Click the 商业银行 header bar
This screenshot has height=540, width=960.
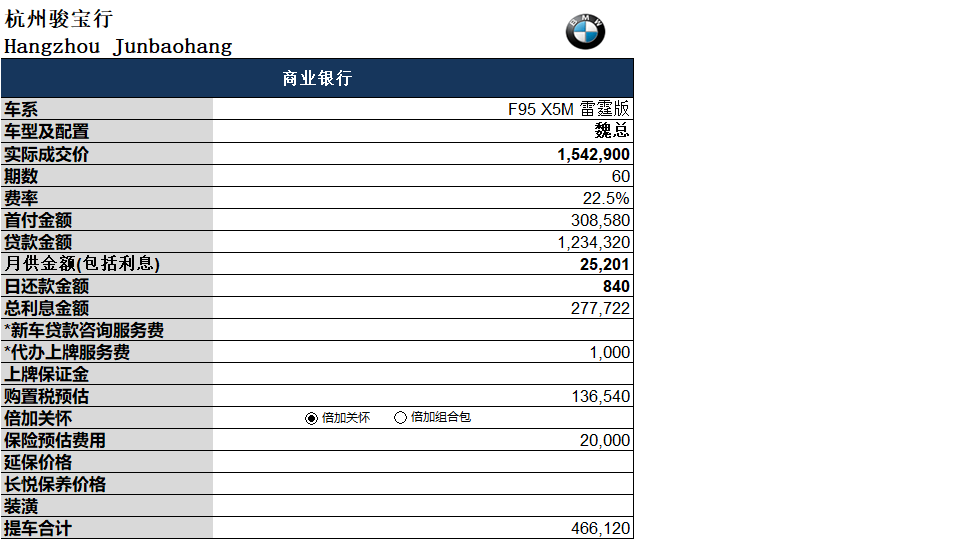(317, 78)
